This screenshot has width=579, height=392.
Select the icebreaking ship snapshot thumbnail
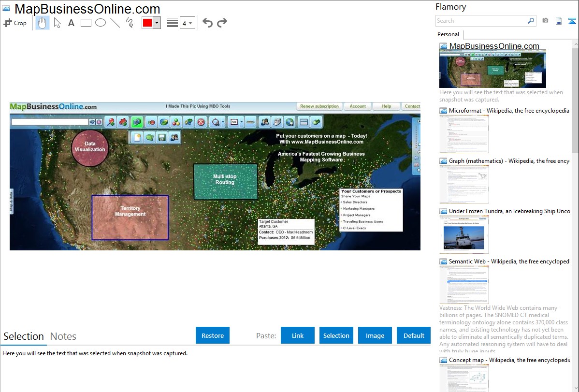click(464, 234)
